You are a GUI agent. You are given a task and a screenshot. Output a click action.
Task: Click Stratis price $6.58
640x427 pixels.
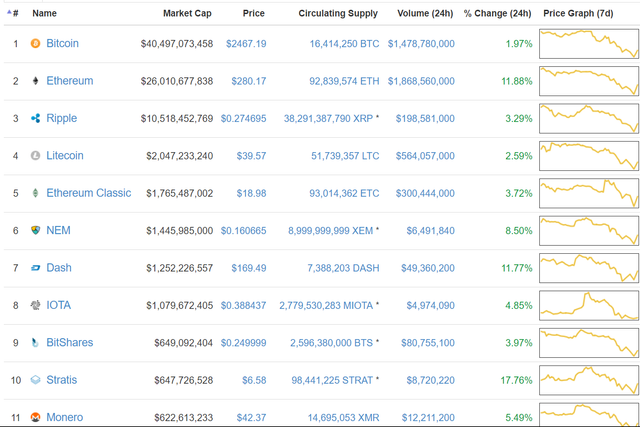254,380
